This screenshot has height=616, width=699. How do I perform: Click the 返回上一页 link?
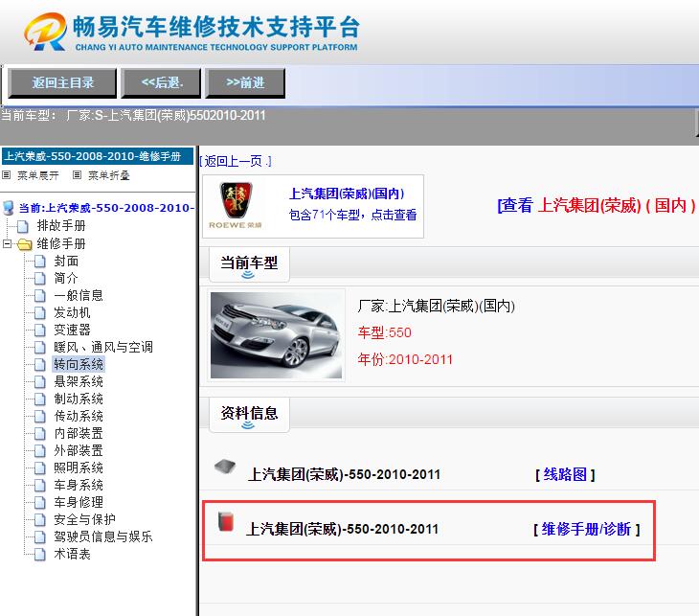click(x=236, y=161)
